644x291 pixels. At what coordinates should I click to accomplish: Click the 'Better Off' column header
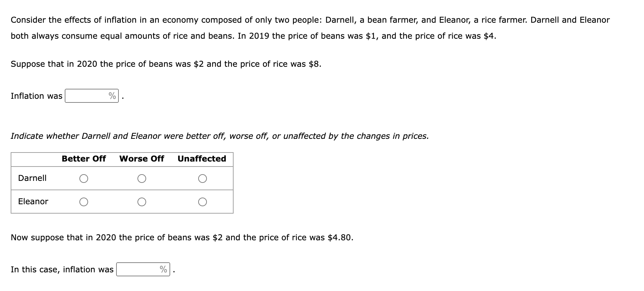[84, 159]
